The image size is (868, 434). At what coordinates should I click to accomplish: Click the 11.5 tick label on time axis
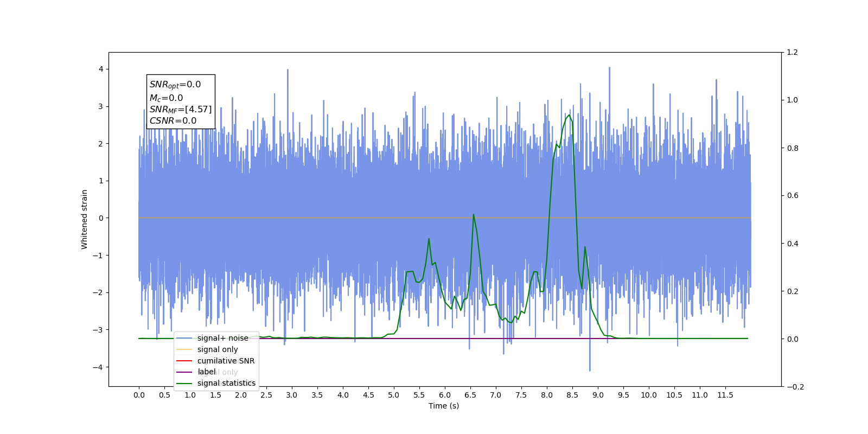[725, 395]
